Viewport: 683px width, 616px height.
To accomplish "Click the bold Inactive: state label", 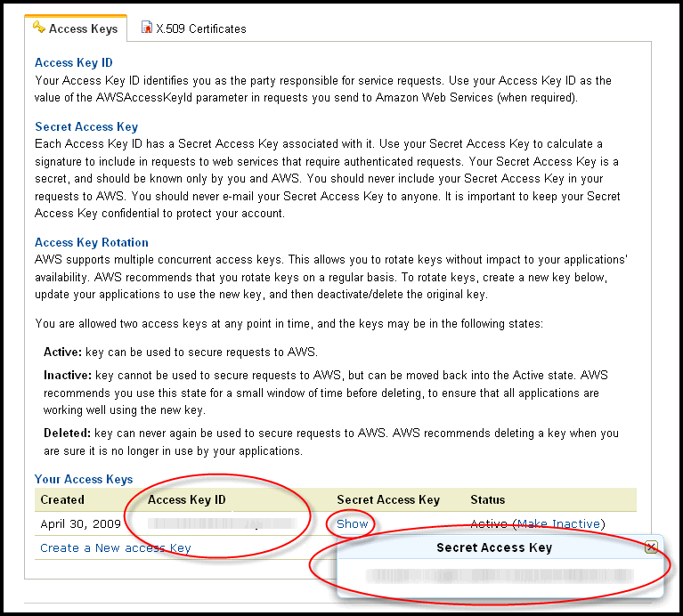I will (x=68, y=375).
